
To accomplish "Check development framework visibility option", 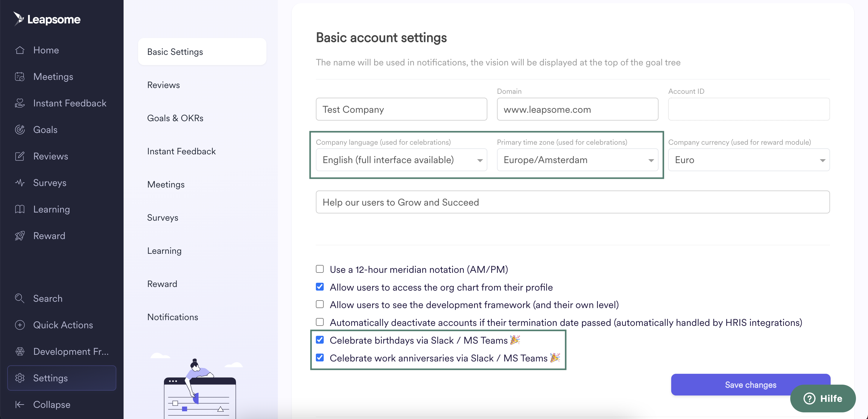I will coord(320,304).
